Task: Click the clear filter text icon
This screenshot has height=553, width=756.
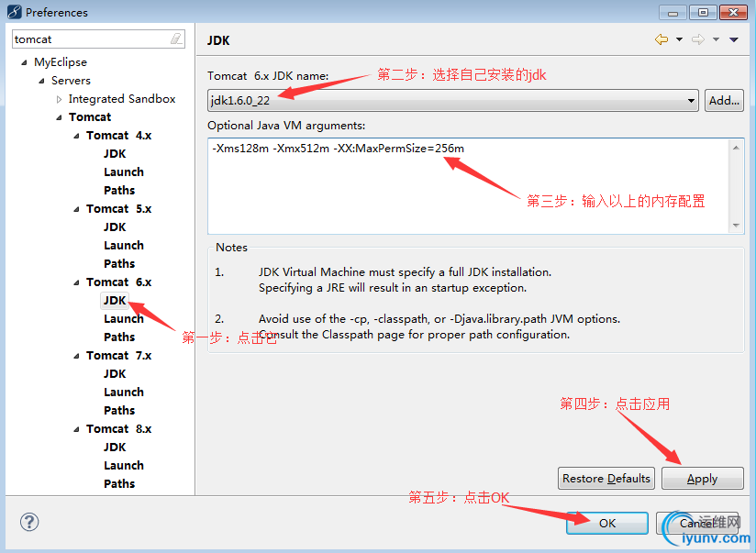Action: (176, 39)
